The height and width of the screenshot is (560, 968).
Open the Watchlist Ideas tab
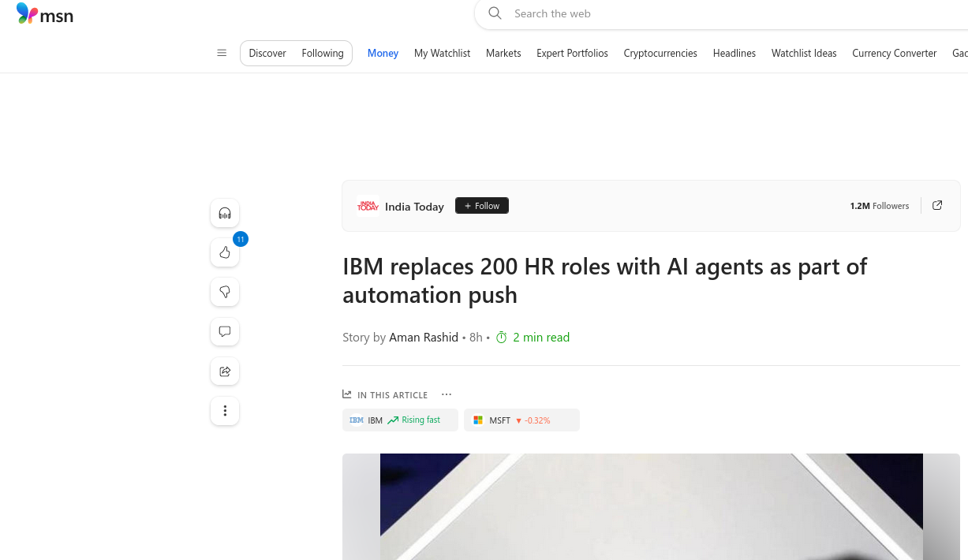(x=804, y=53)
